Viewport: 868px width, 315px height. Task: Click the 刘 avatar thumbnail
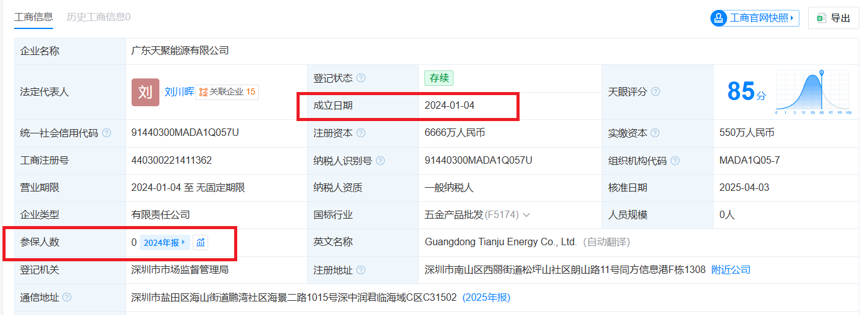point(145,92)
